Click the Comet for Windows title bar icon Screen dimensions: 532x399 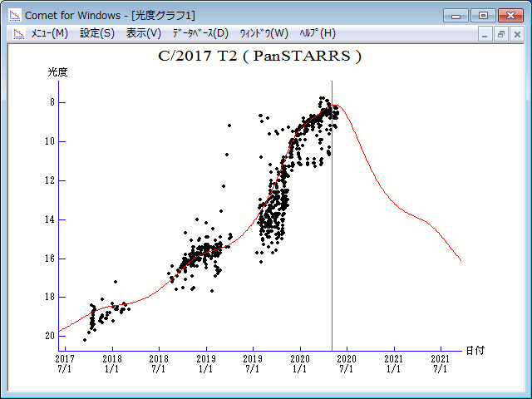(14, 14)
